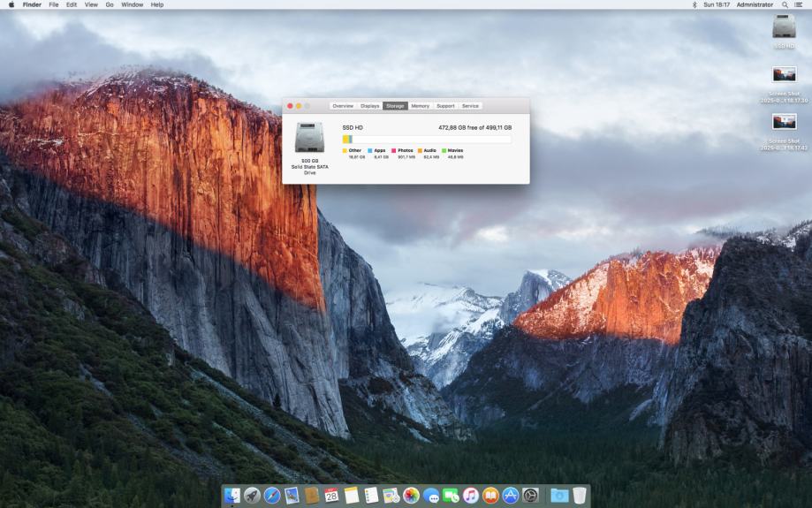Open the App Store from Dock

510,496
